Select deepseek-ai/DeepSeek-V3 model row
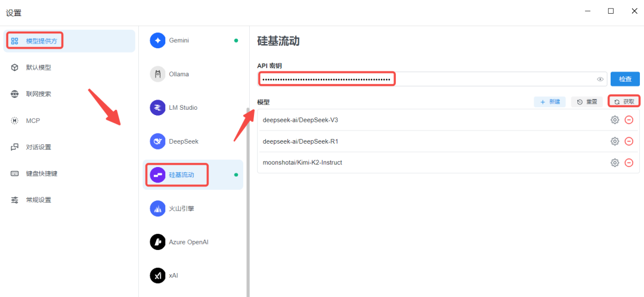644x297 pixels. click(x=448, y=120)
